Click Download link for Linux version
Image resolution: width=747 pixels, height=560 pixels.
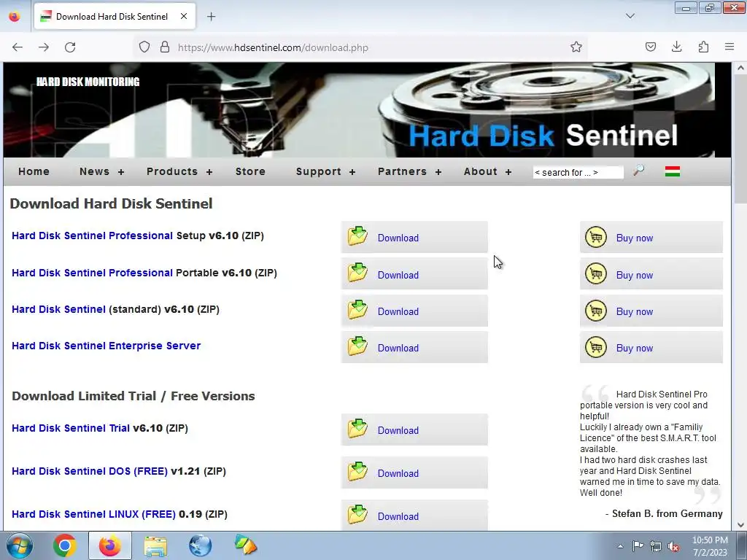[x=398, y=517]
